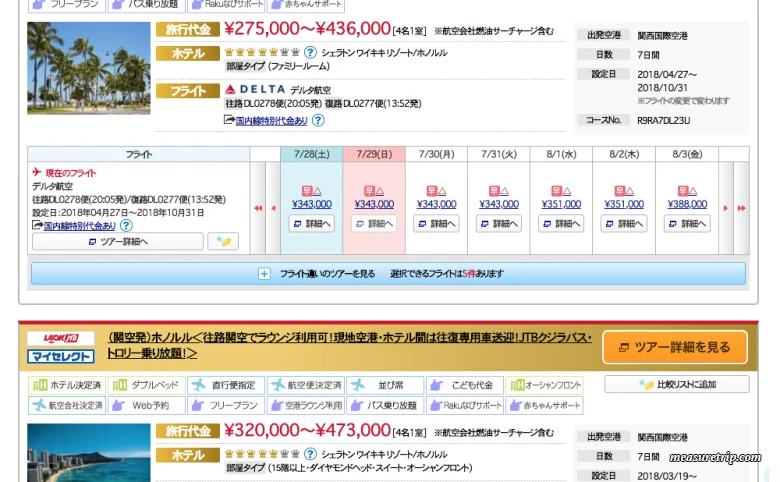Click the 航空会社決定済 tag

[x=67, y=405]
